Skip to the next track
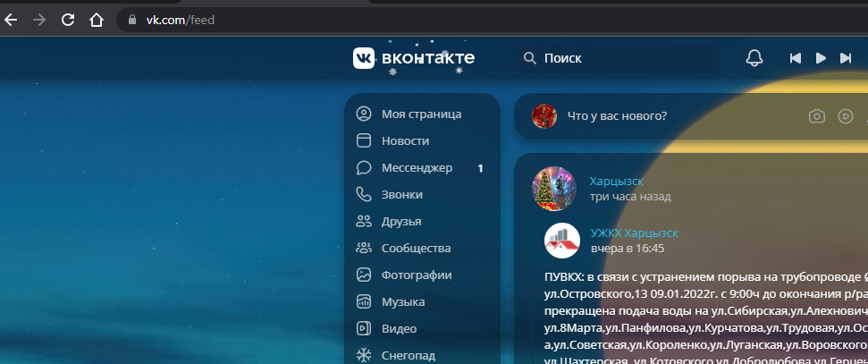 click(x=846, y=58)
